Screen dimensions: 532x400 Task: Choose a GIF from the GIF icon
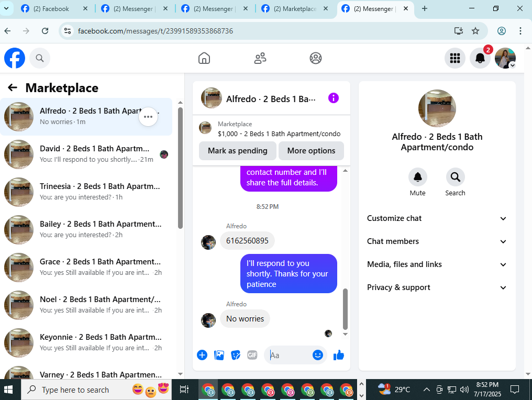(x=252, y=355)
